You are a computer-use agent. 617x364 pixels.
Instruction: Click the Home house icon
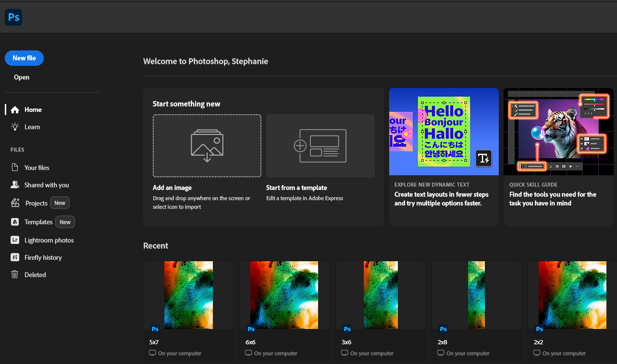(x=15, y=110)
